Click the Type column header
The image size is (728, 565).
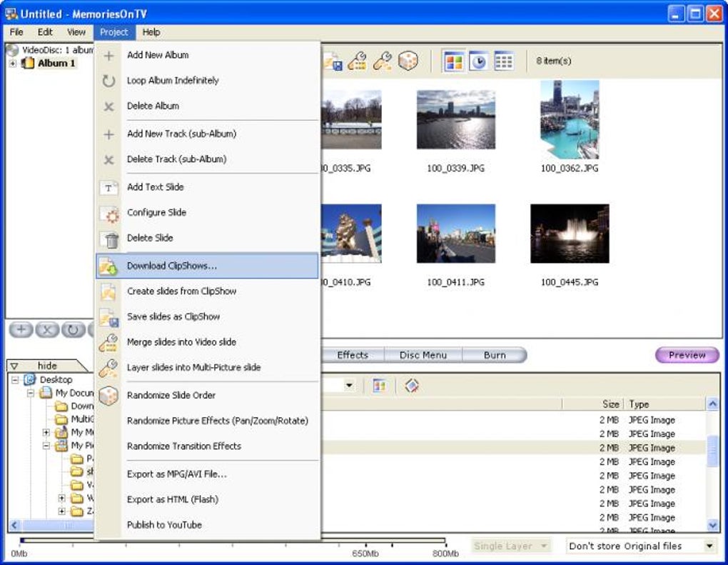coord(664,404)
